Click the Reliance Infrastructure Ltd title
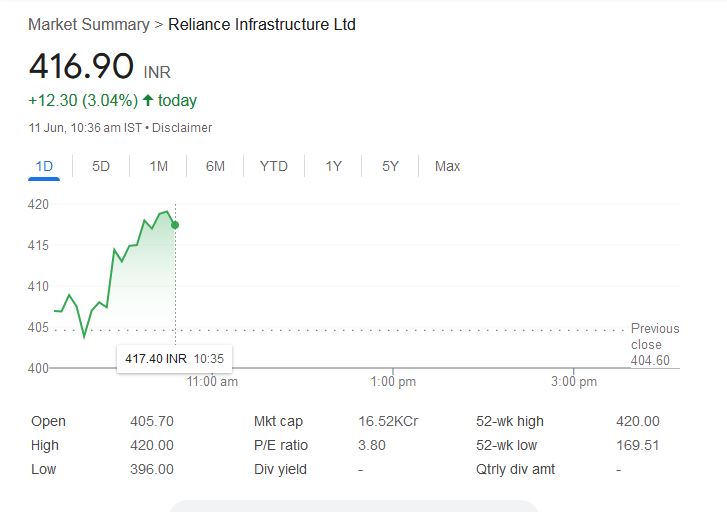The width and height of the screenshot is (727, 512). pos(262,24)
